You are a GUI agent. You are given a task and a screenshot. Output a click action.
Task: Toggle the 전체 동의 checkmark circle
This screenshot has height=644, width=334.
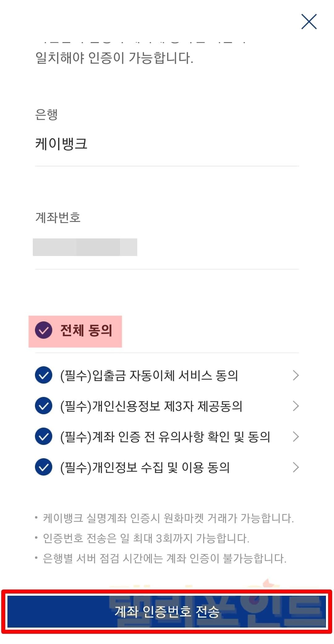(44, 330)
